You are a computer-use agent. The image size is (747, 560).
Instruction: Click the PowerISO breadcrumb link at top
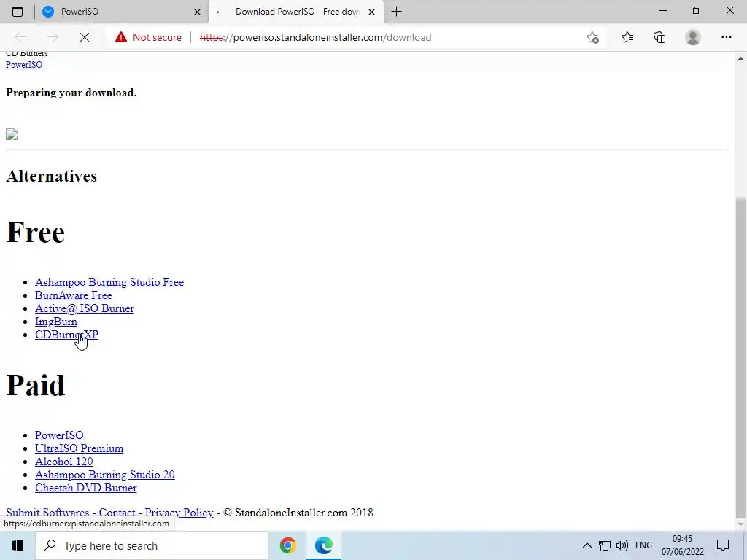click(x=24, y=65)
